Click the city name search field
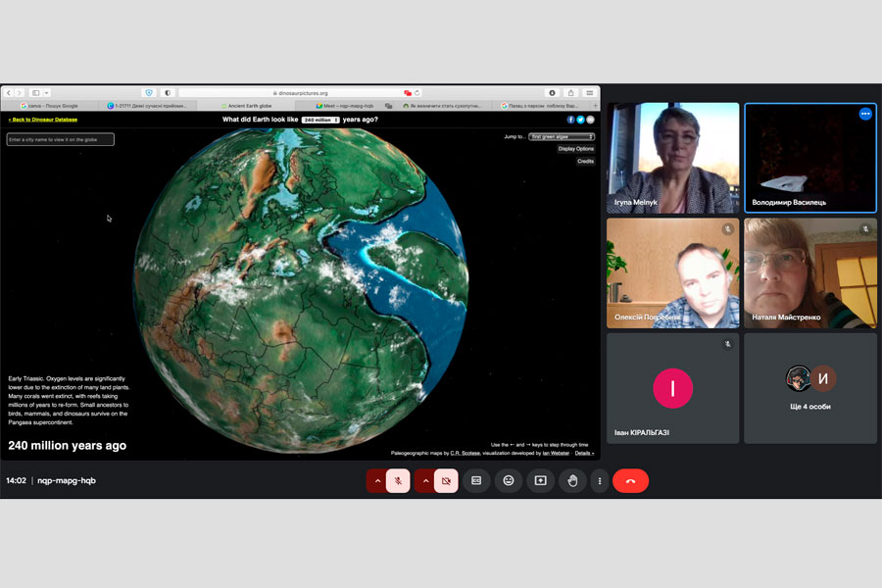The width and height of the screenshot is (882, 588). [61, 140]
